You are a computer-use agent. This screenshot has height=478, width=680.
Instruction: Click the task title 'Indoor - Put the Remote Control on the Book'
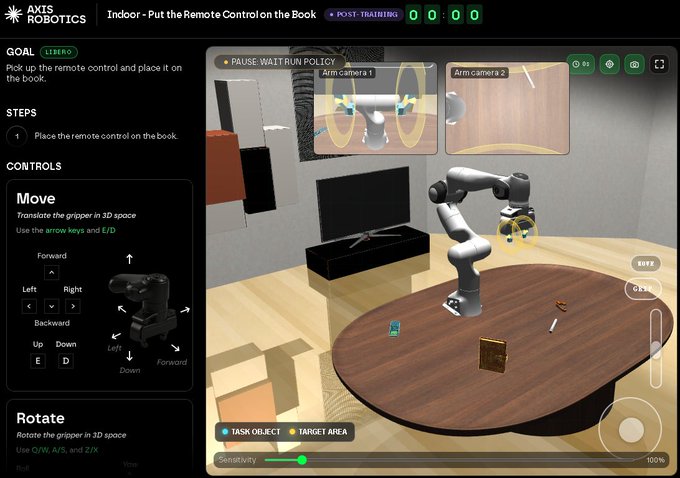pos(212,14)
